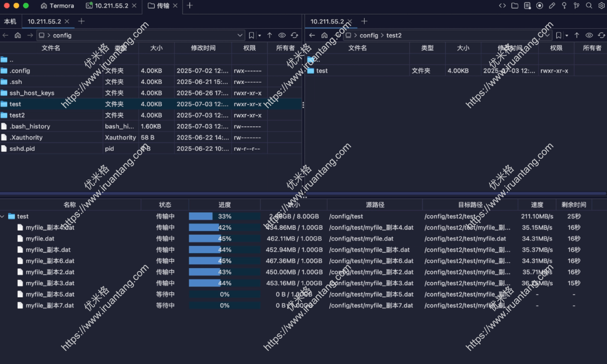Navigate to parent folder in left pane

click(270, 35)
